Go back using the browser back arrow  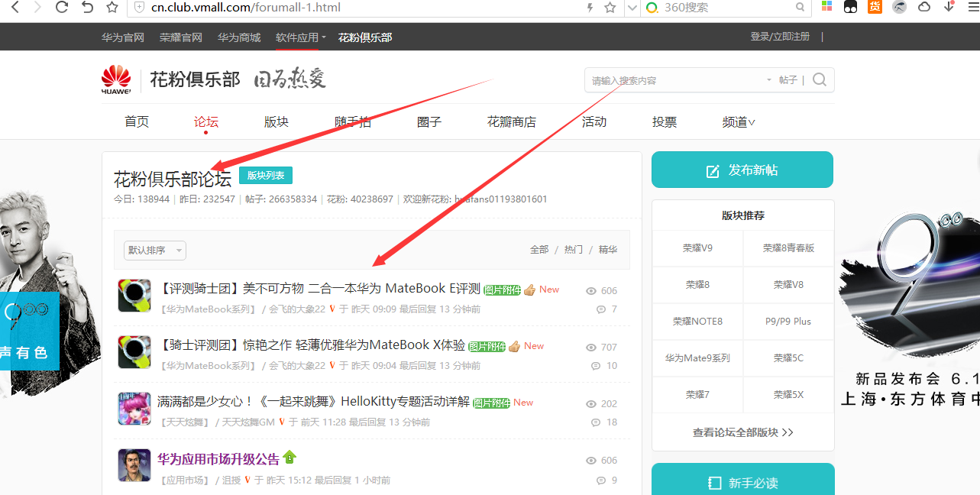click(x=15, y=8)
